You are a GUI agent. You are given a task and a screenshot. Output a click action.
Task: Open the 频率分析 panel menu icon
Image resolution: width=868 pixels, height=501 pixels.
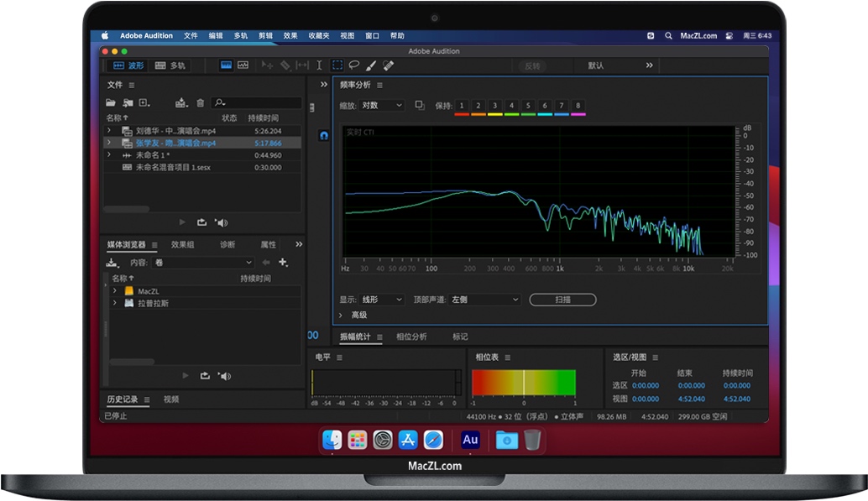click(x=379, y=84)
